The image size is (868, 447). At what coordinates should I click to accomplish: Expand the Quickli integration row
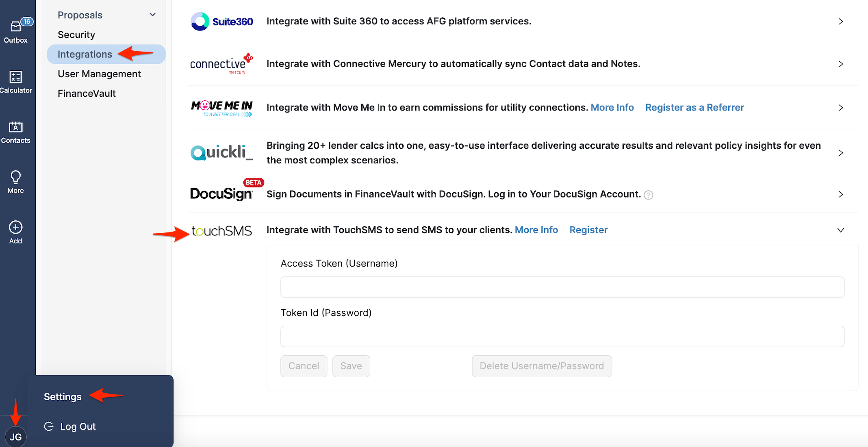coord(840,153)
